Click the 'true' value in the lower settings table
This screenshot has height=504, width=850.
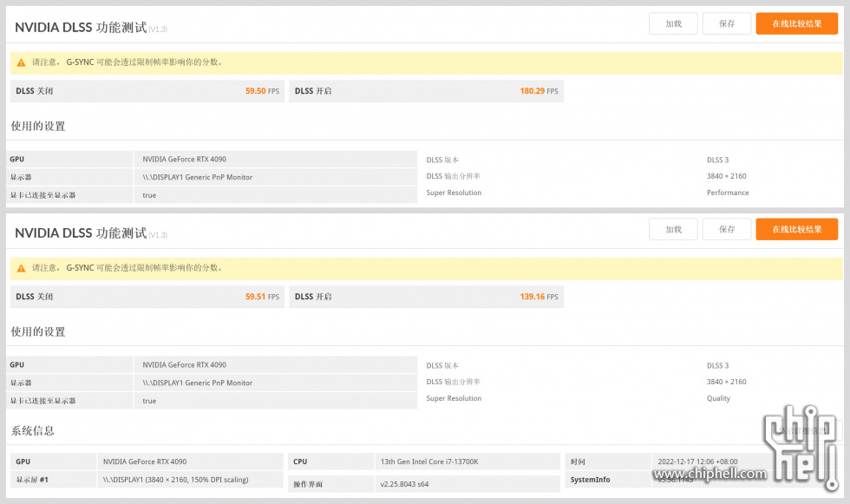tap(149, 401)
